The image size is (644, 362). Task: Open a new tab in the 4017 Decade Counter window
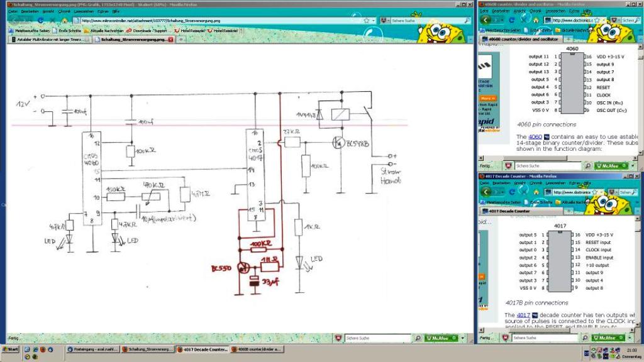(569, 211)
